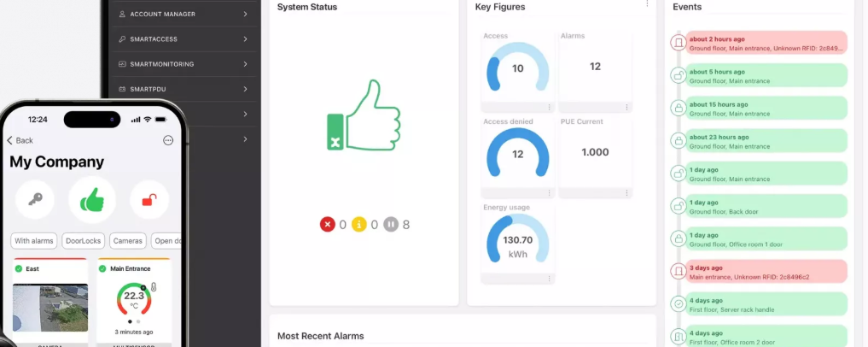Tap the more options circle on phone

168,141
